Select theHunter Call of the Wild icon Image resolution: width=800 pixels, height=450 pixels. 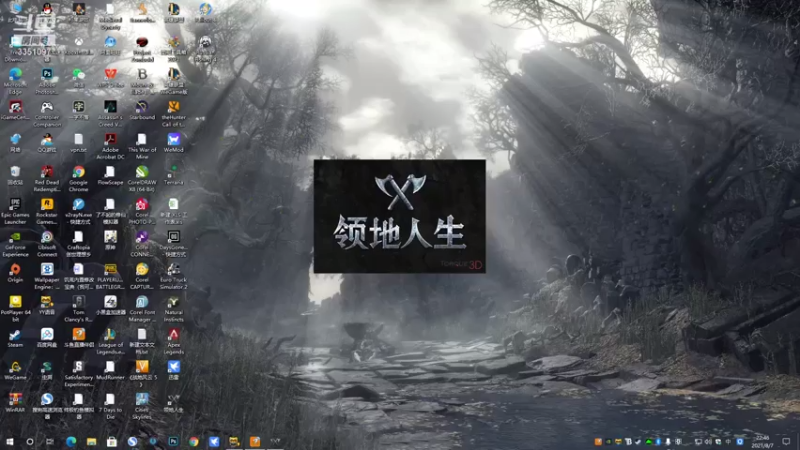pyautogui.click(x=173, y=113)
